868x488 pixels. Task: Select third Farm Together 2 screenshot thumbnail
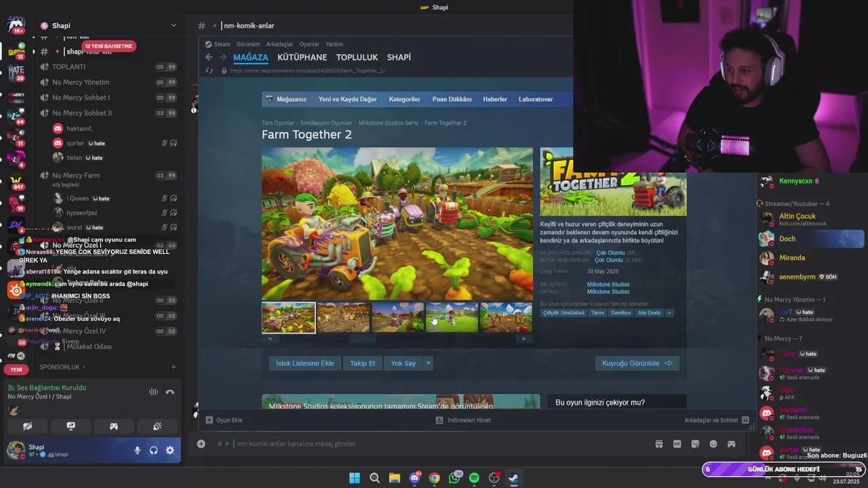pos(397,318)
